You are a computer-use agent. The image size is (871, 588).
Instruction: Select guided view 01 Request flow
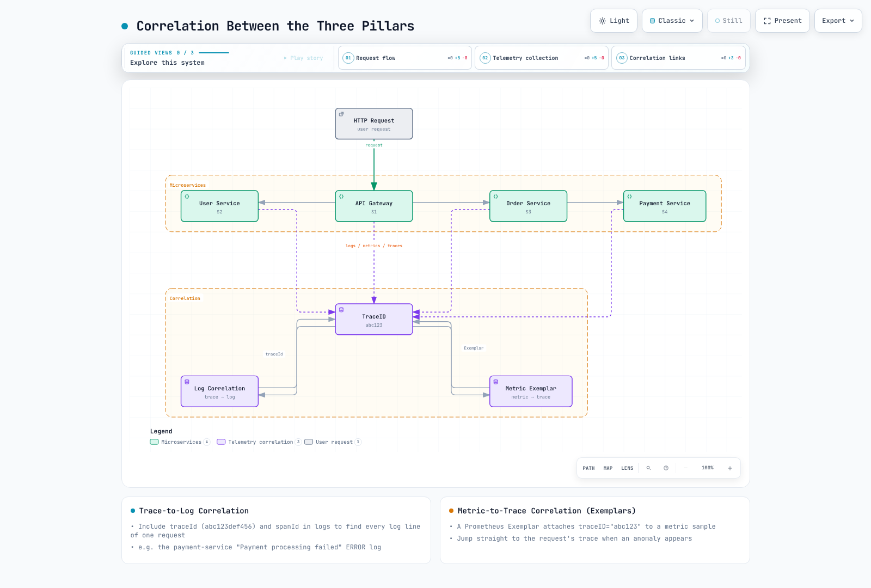click(404, 58)
